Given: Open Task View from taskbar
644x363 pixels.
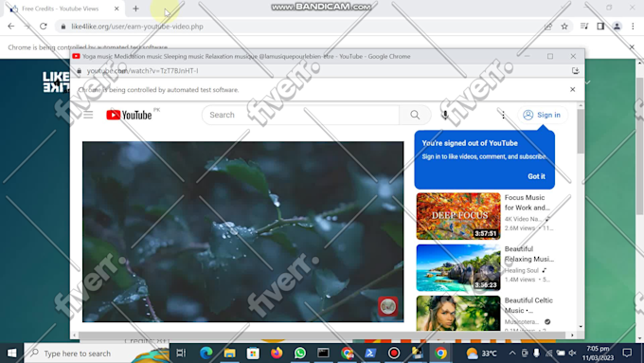Looking at the screenshot, I should [181, 354].
